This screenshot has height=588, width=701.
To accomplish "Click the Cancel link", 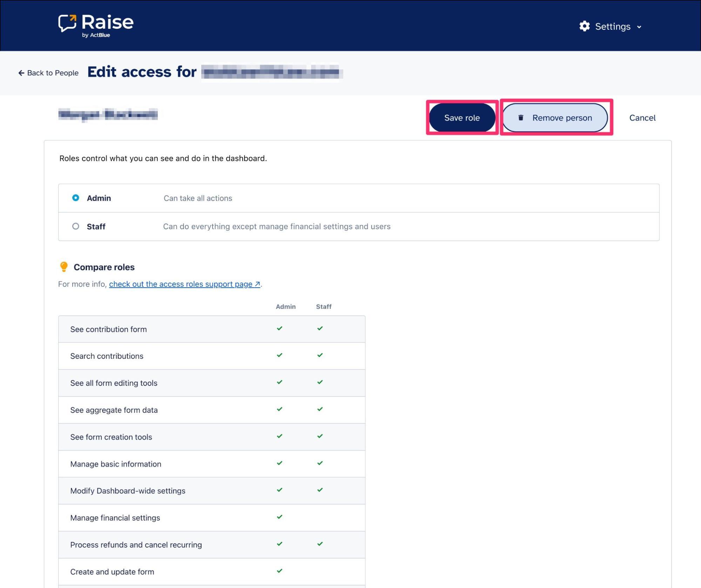I will [642, 118].
